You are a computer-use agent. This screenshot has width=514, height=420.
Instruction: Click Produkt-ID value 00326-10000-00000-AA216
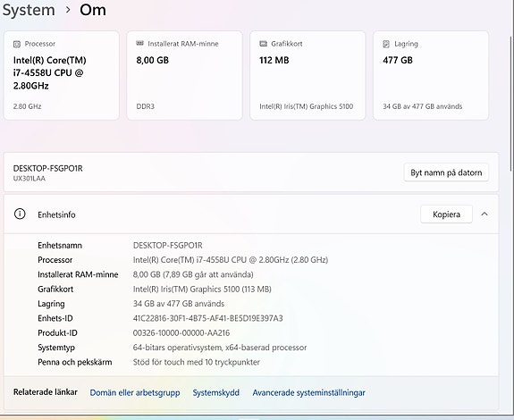pos(181,332)
